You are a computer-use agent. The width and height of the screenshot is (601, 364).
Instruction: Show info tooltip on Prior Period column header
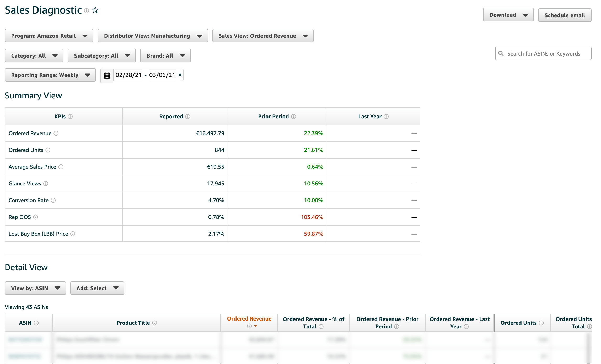pos(293,117)
